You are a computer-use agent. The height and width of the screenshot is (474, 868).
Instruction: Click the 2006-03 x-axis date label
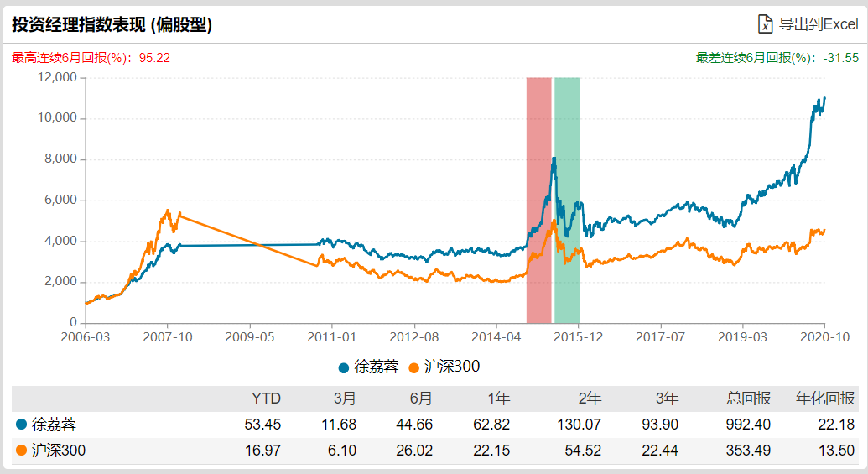point(86,337)
